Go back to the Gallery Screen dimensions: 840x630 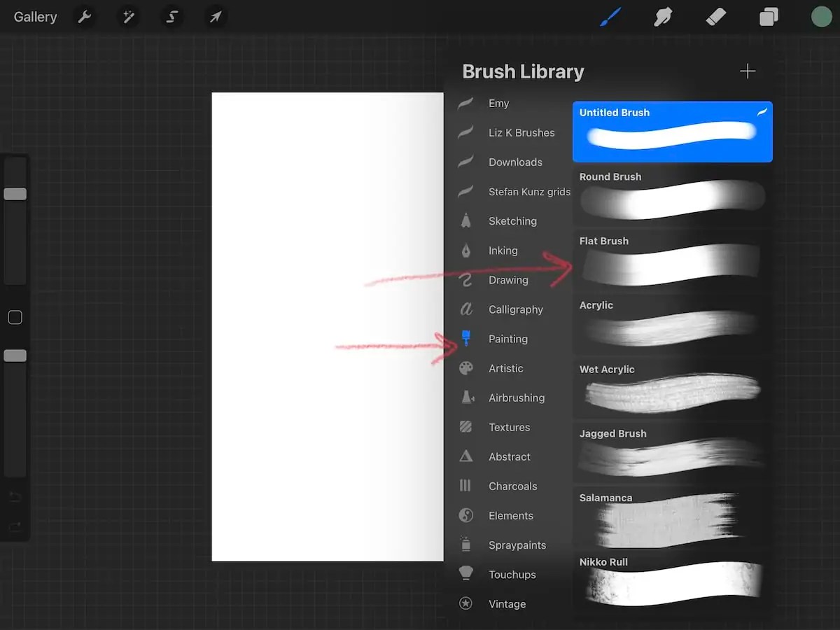click(35, 17)
